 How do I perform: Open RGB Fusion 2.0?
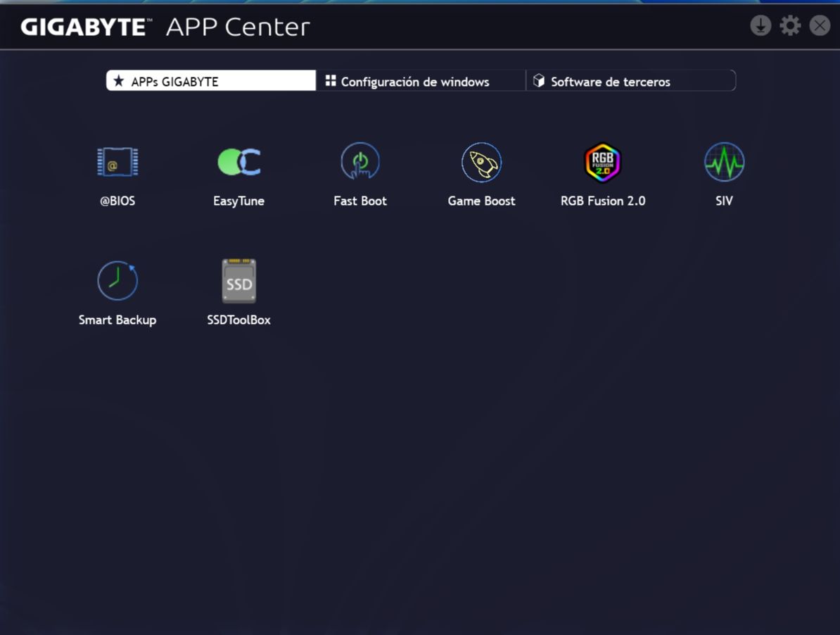click(603, 162)
